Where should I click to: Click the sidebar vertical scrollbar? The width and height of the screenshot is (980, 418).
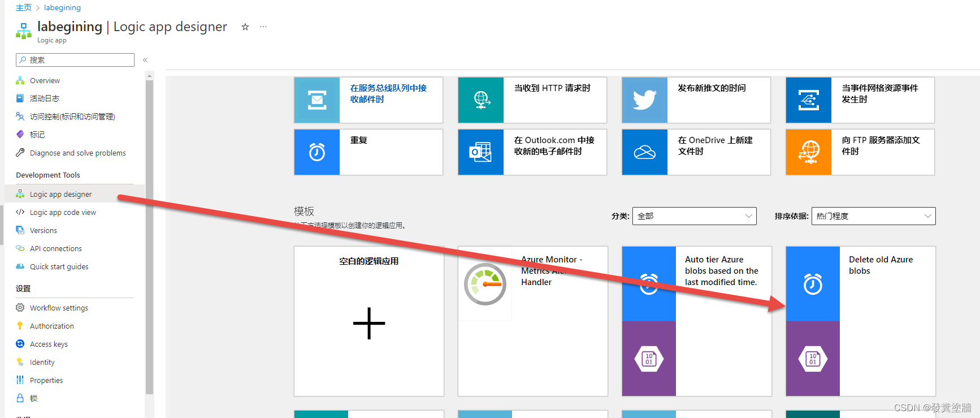[x=149, y=236]
